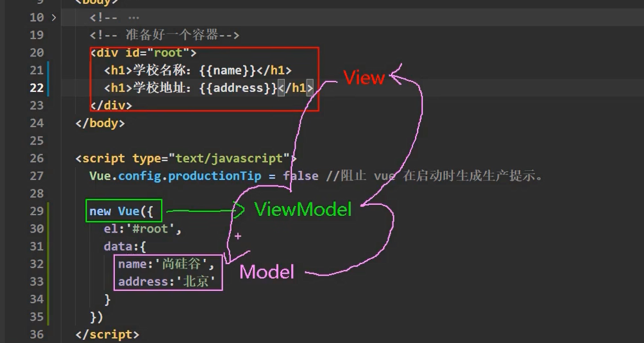The image size is (644, 343).
Task: Expand the folded comment at line 10
Action: click(54, 18)
